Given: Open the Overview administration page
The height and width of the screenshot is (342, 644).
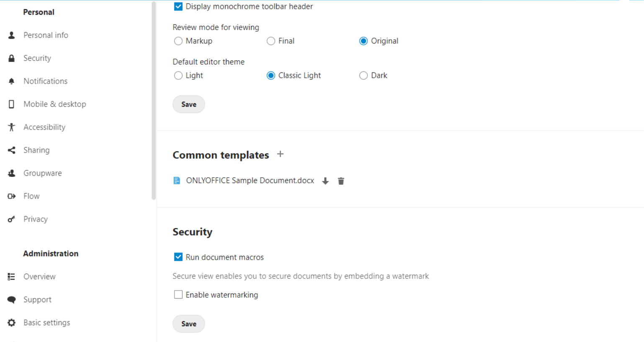Looking at the screenshot, I should [39, 277].
